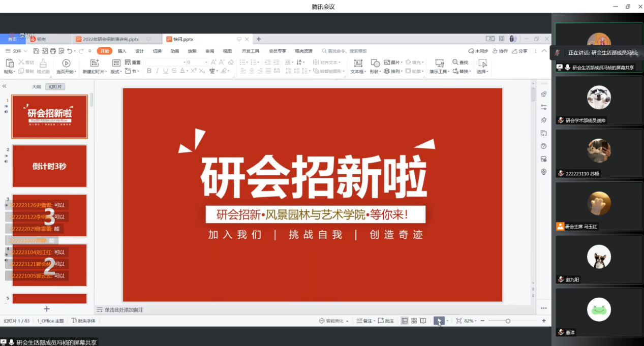644x346 pixels.
Task: Click the 协作 (Collaborate) button
Action: (x=500, y=51)
